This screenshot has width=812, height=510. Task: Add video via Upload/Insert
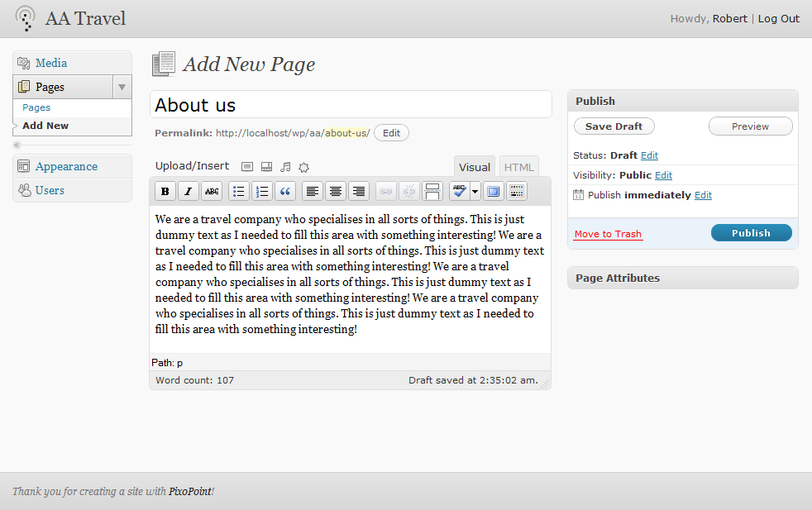click(x=267, y=167)
